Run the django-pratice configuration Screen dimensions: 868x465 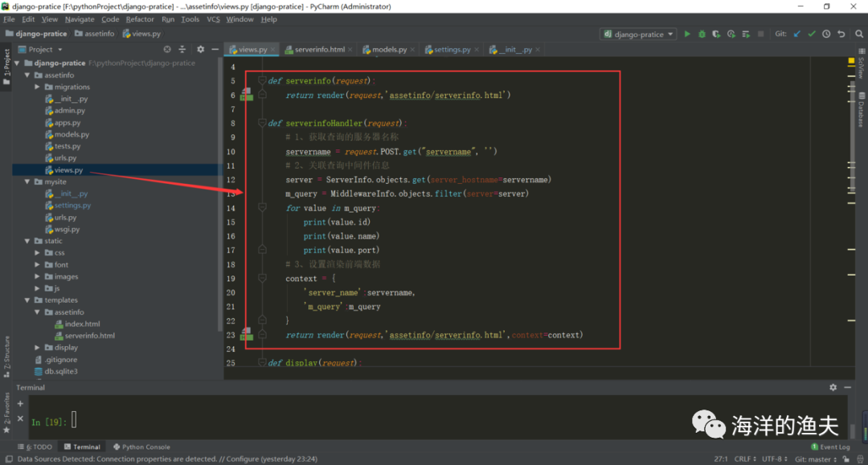pos(687,35)
